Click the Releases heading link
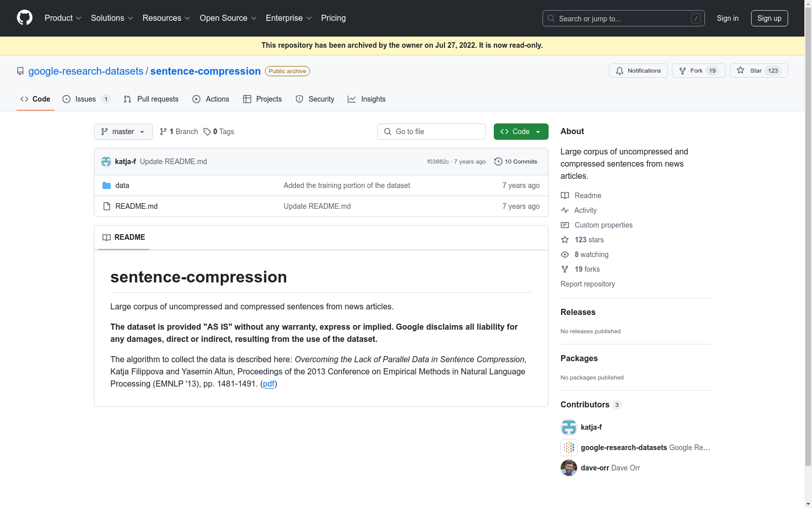 click(x=578, y=312)
